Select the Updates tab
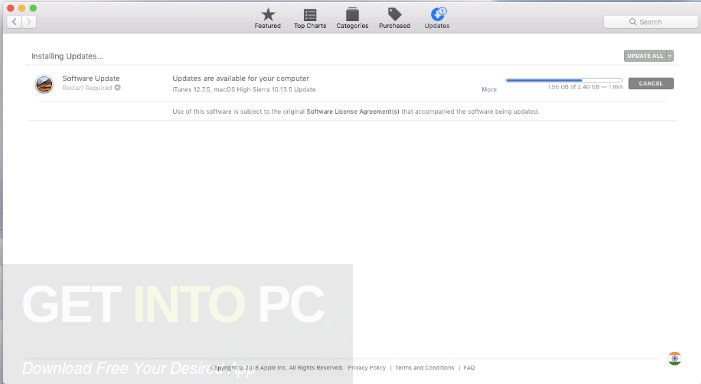 point(437,18)
